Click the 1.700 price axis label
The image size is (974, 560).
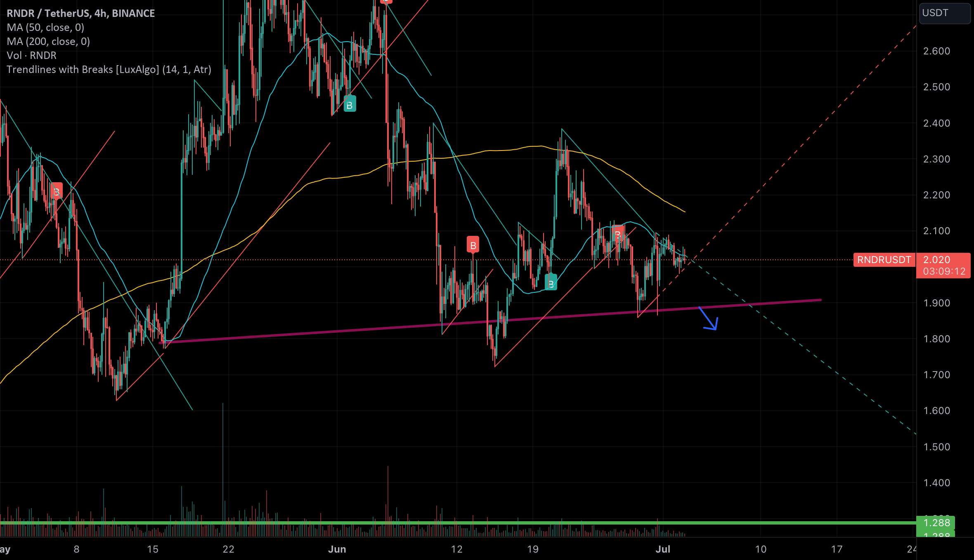coord(937,375)
